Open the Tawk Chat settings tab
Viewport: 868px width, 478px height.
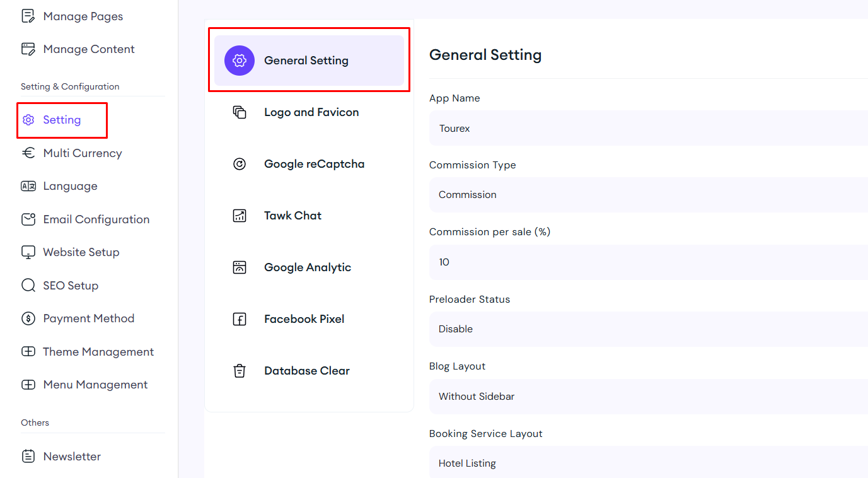292,216
